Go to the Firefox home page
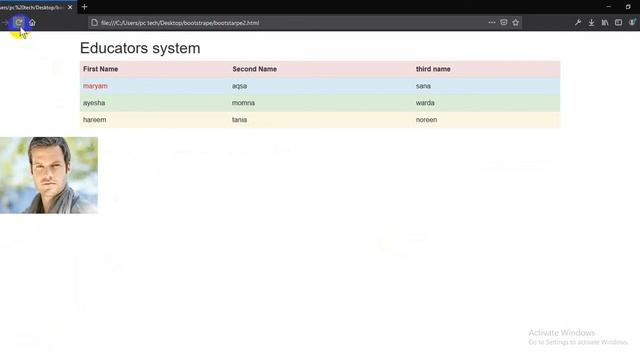Image resolution: width=640 pixels, height=360 pixels. click(32, 23)
